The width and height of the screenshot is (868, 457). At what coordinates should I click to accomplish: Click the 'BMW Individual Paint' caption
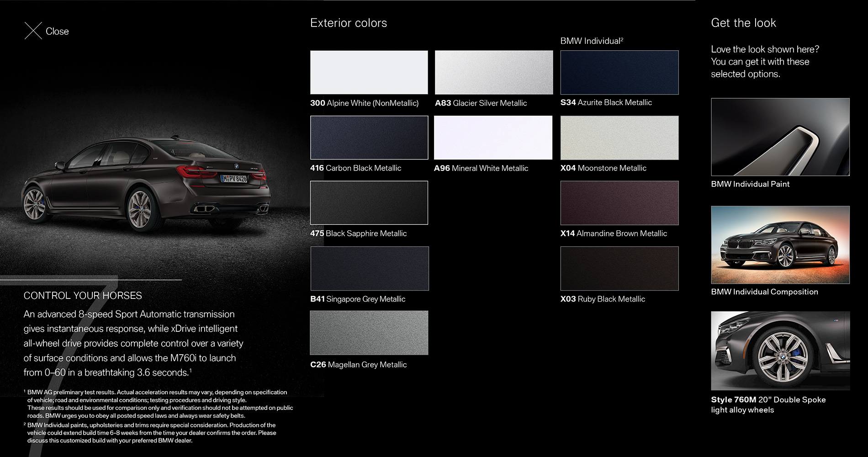(750, 184)
